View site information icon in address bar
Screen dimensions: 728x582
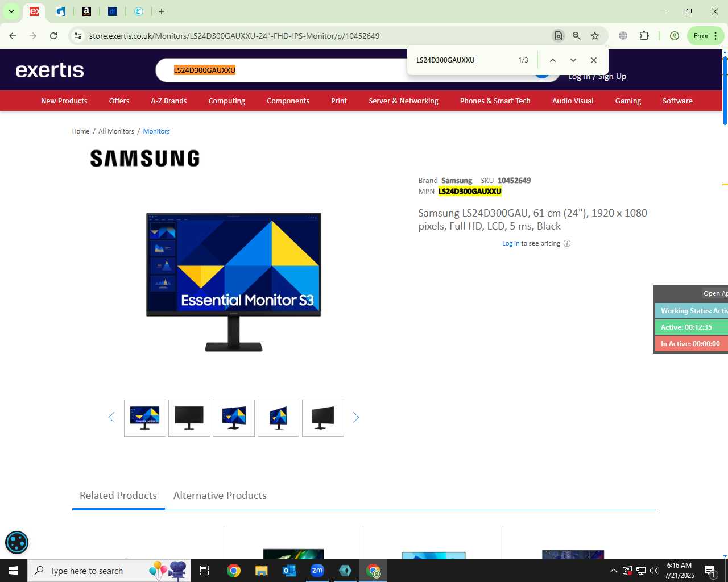pyautogui.click(x=78, y=36)
